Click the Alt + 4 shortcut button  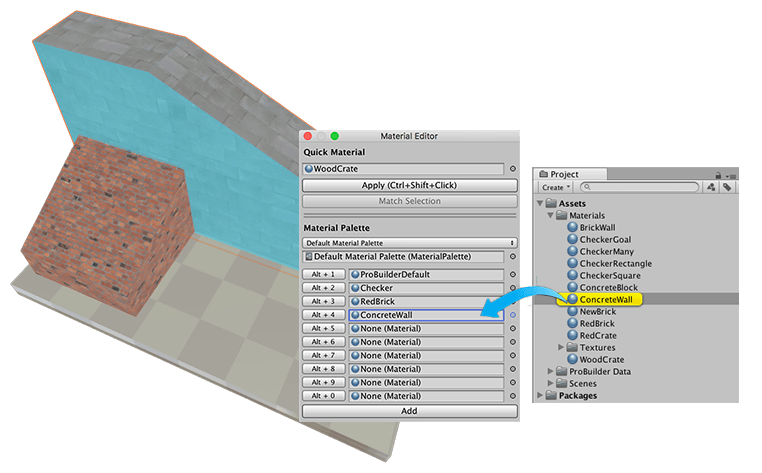click(x=323, y=315)
